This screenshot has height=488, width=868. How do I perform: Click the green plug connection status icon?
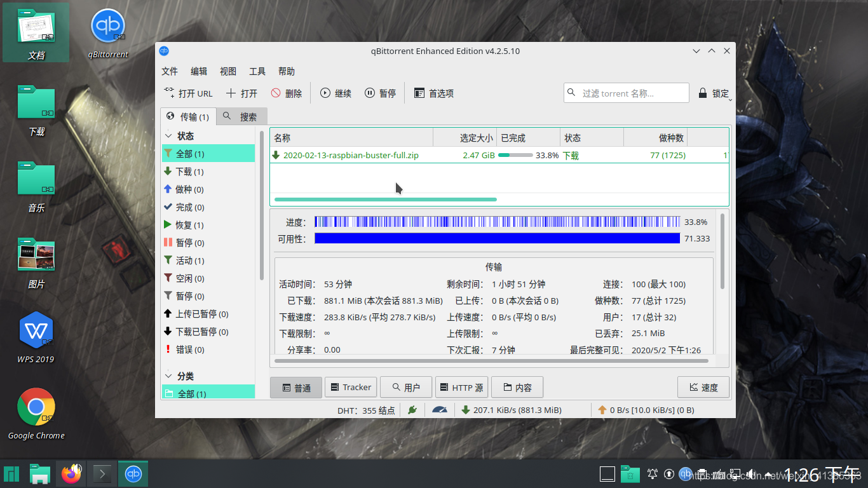click(x=412, y=410)
